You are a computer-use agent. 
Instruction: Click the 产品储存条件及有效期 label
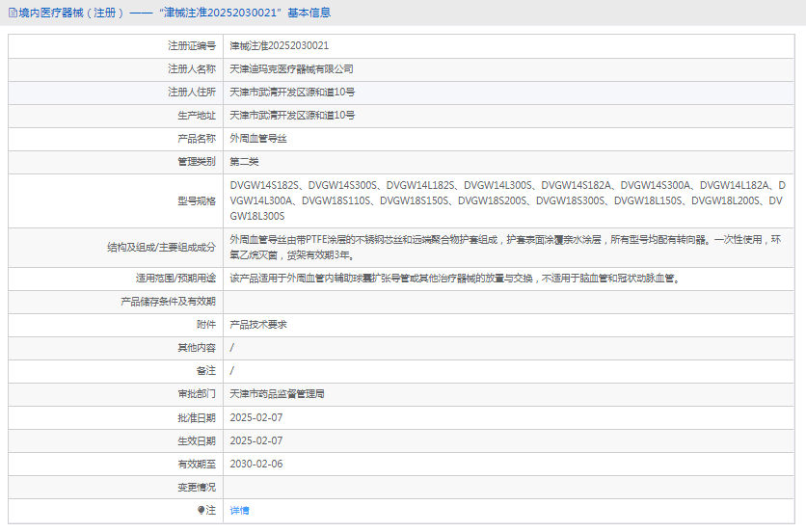click(x=168, y=302)
